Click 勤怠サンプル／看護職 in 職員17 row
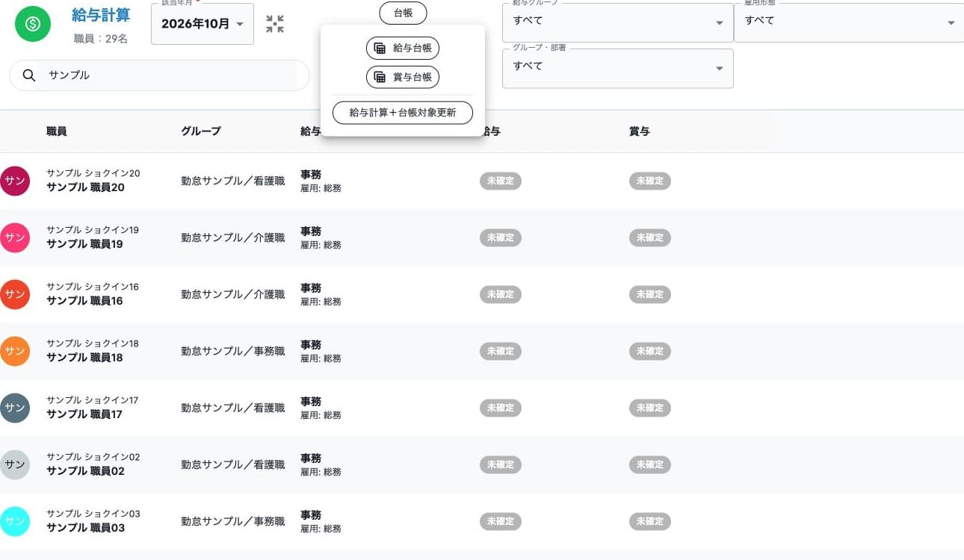 pyautogui.click(x=233, y=408)
